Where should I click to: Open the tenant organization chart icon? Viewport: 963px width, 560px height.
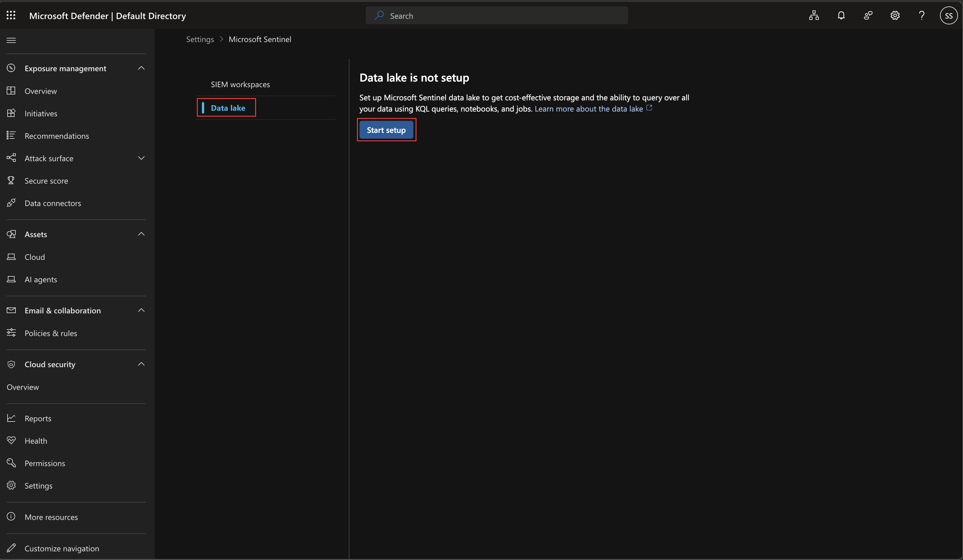(x=814, y=15)
